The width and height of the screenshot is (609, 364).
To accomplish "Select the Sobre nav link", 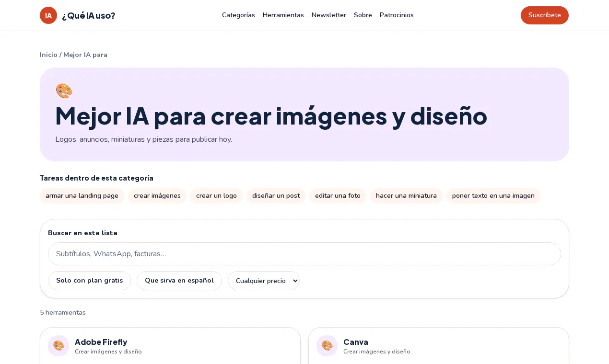I will tap(363, 15).
